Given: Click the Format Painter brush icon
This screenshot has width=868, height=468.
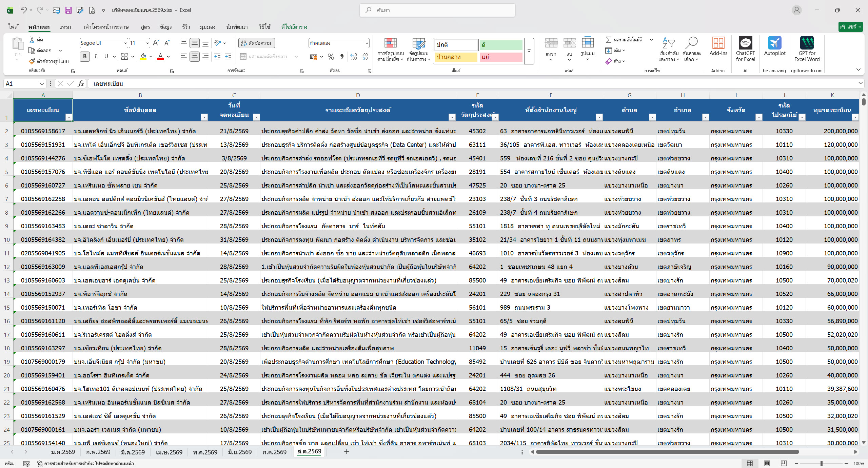Looking at the screenshot, I should (x=32, y=61).
